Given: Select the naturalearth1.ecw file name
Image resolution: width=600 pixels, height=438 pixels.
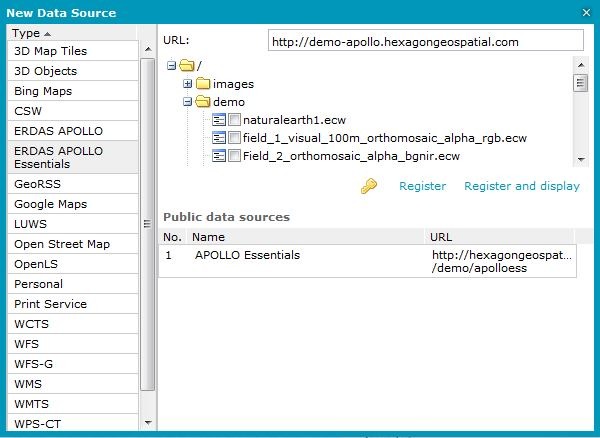Looking at the screenshot, I should click(x=294, y=120).
